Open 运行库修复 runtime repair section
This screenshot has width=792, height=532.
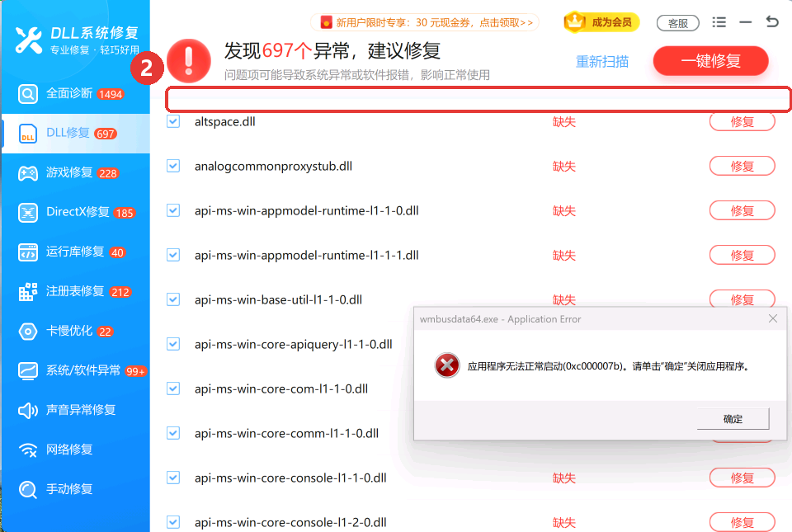click(76, 252)
